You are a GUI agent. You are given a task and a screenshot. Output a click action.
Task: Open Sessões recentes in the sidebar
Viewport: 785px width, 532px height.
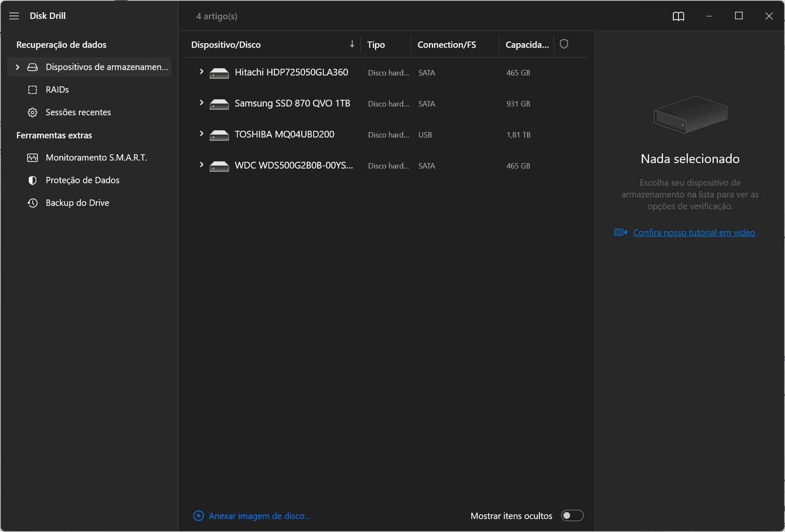[x=78, y=112]
